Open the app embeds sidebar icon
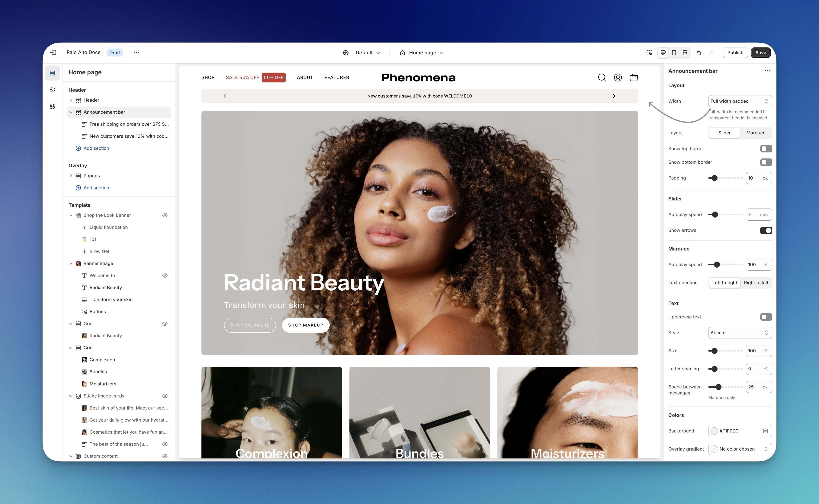Image resolution: width=819 pixels, height=504 pixels. click(52, 106)
